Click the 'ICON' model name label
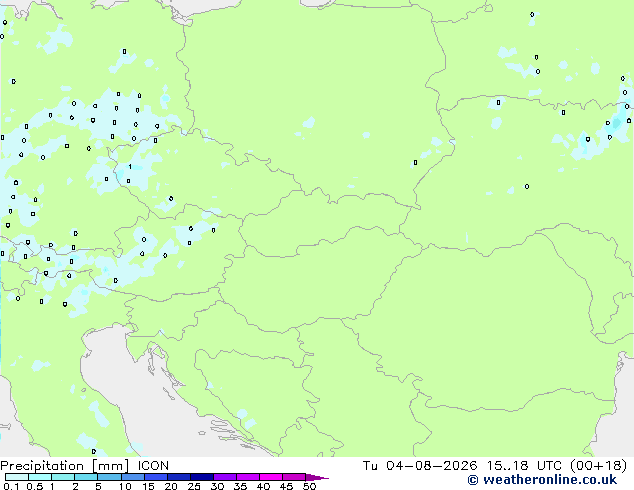634x490 pixels. 153,466
